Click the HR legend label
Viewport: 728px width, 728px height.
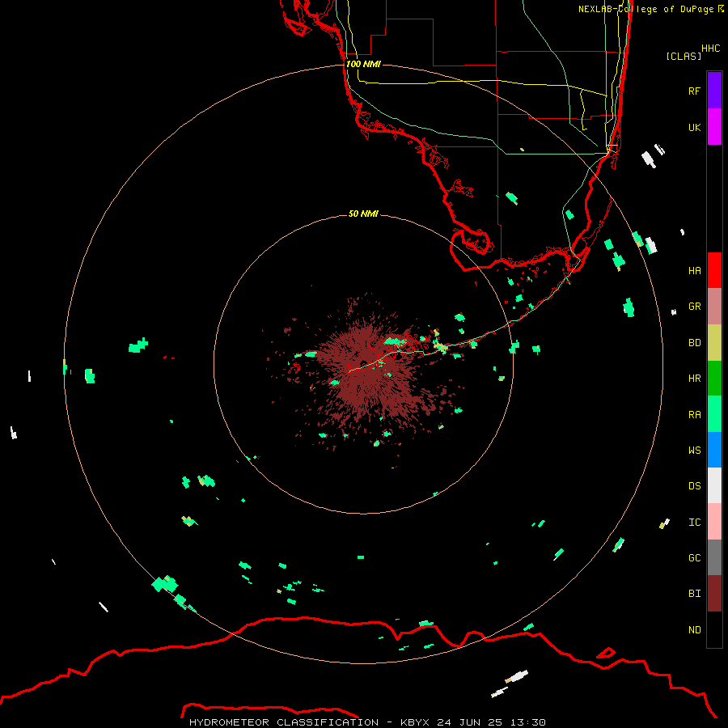coord(694,379)
